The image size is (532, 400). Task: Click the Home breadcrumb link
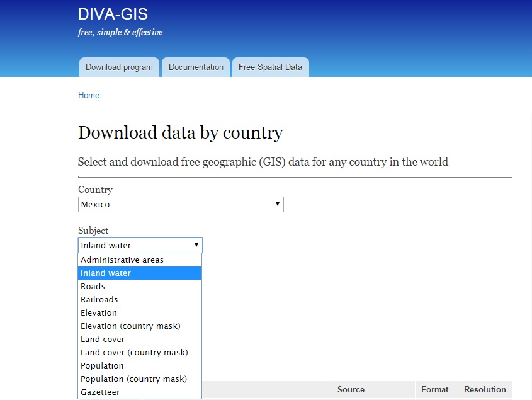[89, 96]
